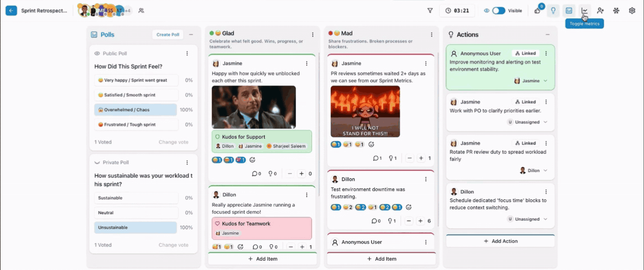This screenshot has height=270, width=644.
Task: Select Very happy / Sprint went great option
Action: [x=136, y=80]
